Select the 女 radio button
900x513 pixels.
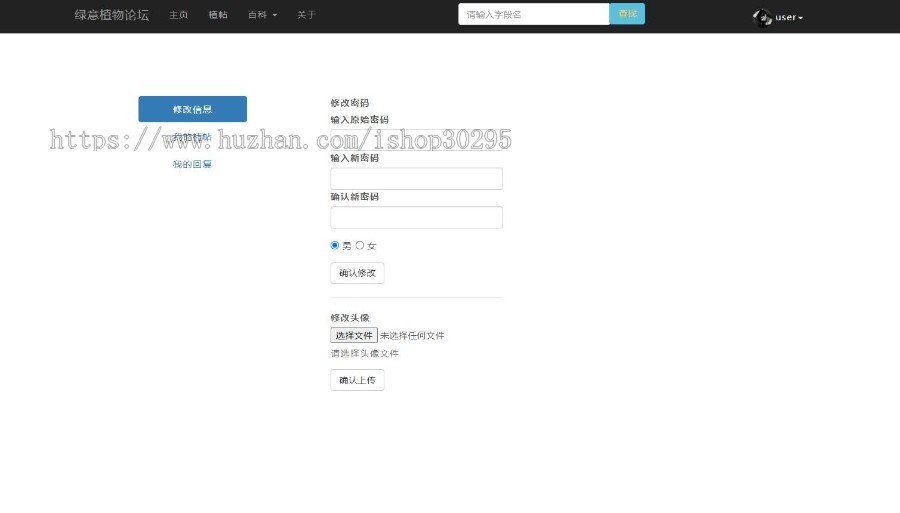(360, 245)
